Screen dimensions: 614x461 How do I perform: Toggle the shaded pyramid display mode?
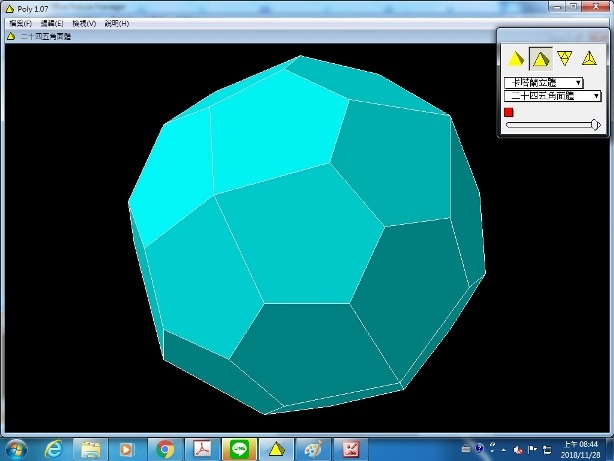540,59
